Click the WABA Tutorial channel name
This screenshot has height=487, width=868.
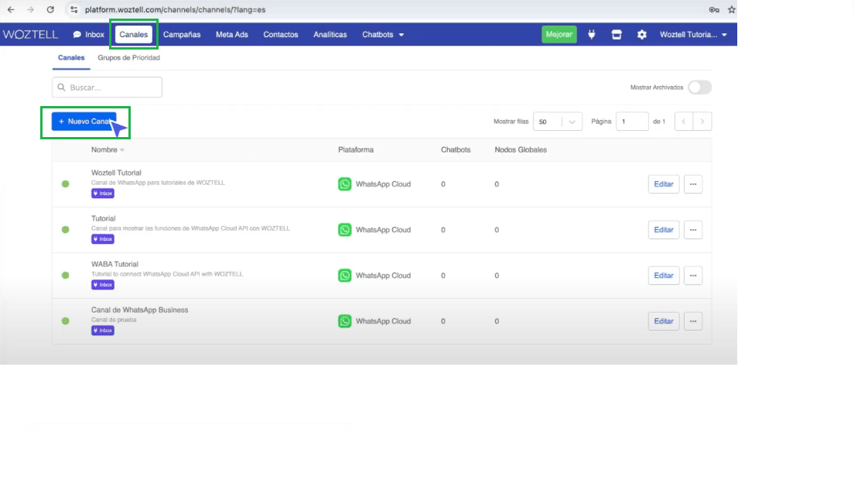[114, 264]
